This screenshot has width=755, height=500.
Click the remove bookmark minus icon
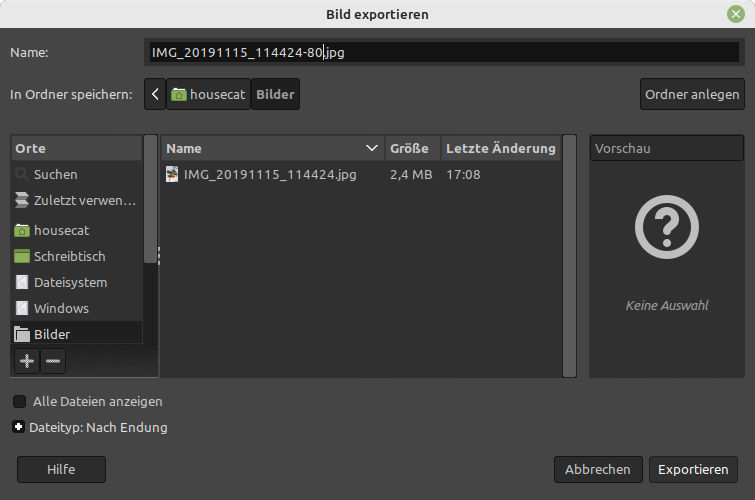(53, 361)
